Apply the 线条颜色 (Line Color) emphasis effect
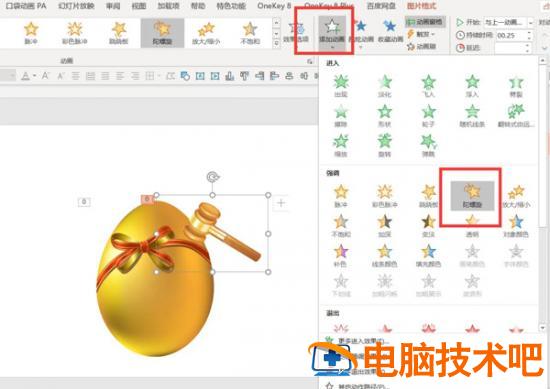This screenshot has width=550, height=389. (x=385, y=256)
